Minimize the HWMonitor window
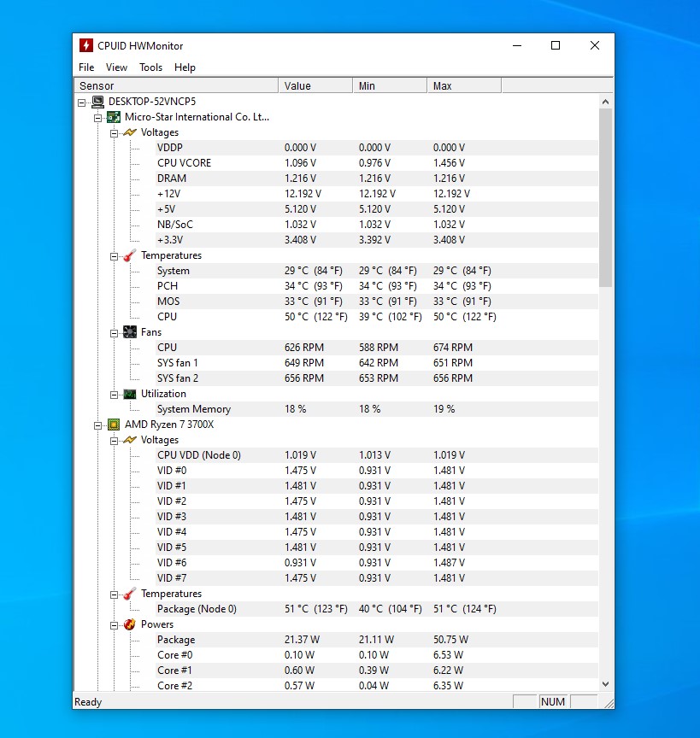The image size is (700, 738). pos(517,45)
